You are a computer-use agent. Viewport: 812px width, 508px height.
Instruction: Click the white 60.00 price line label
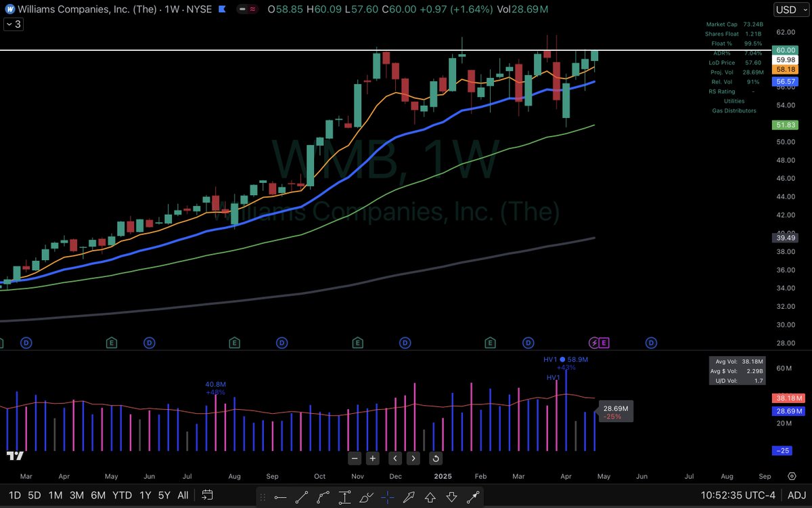[x=786, y=50]
